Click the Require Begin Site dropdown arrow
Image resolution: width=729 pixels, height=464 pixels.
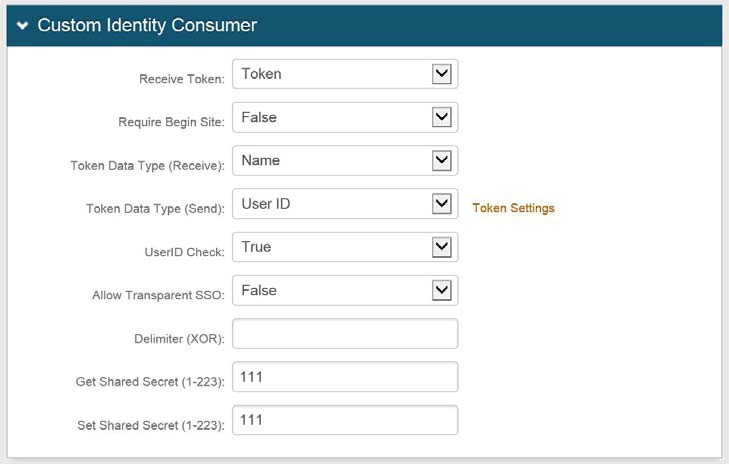click(441, 117)
